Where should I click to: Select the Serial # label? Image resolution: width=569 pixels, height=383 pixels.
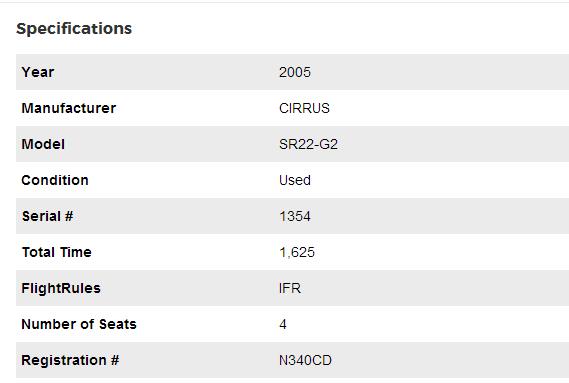point(48,216)
